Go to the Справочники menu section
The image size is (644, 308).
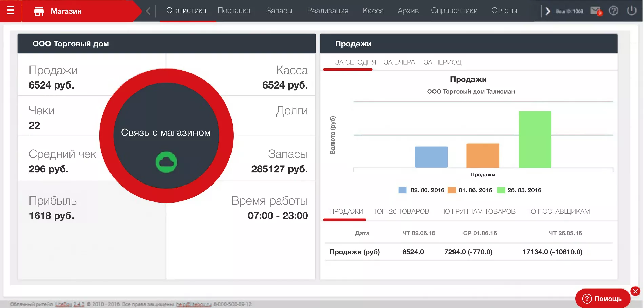pyautogui.click(x=454, y=11)
